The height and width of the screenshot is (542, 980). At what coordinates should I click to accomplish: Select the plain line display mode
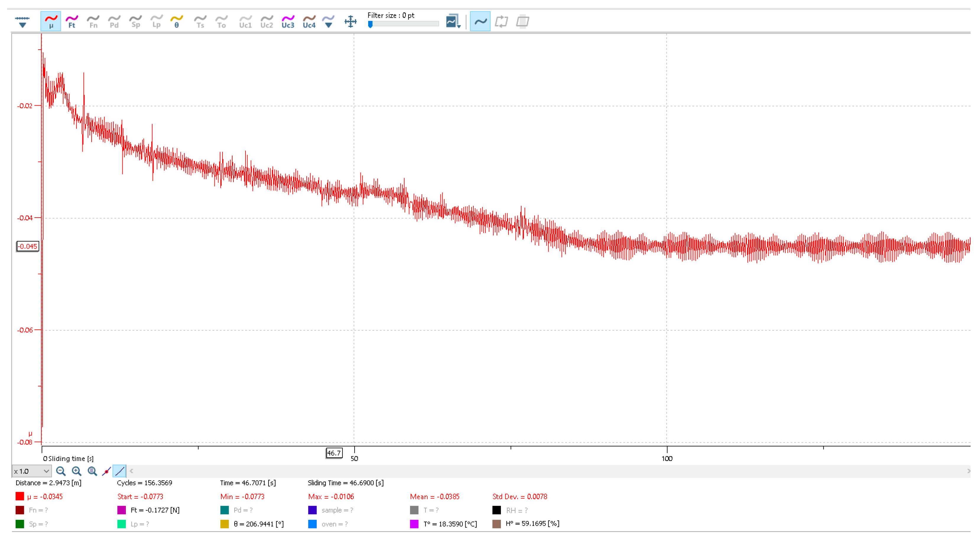119,471
